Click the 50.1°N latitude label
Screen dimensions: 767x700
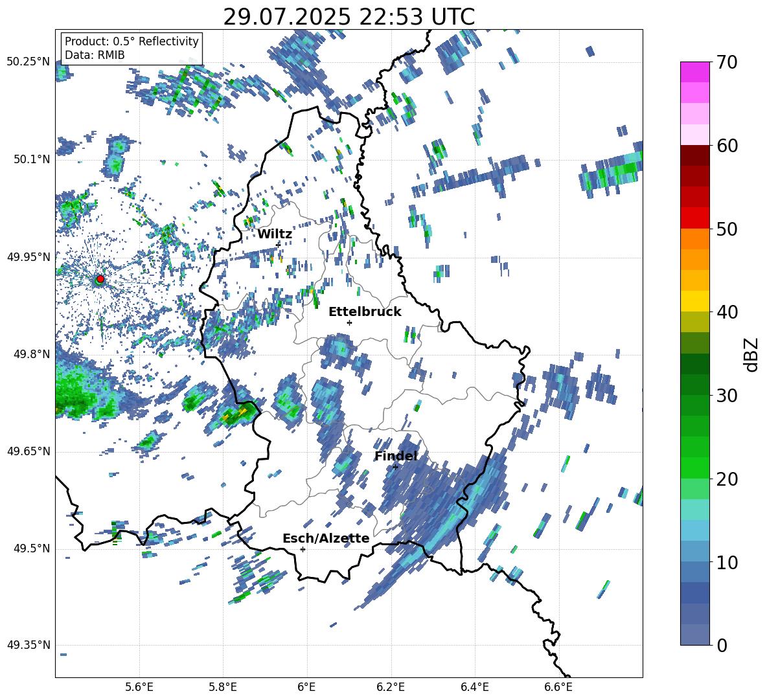point(32,160)
